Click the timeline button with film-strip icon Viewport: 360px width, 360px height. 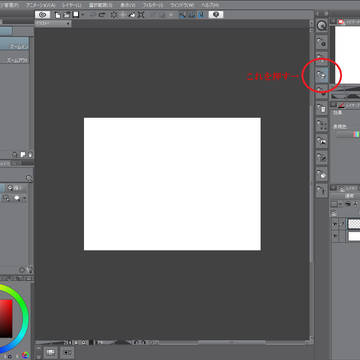tap(51, 353)
